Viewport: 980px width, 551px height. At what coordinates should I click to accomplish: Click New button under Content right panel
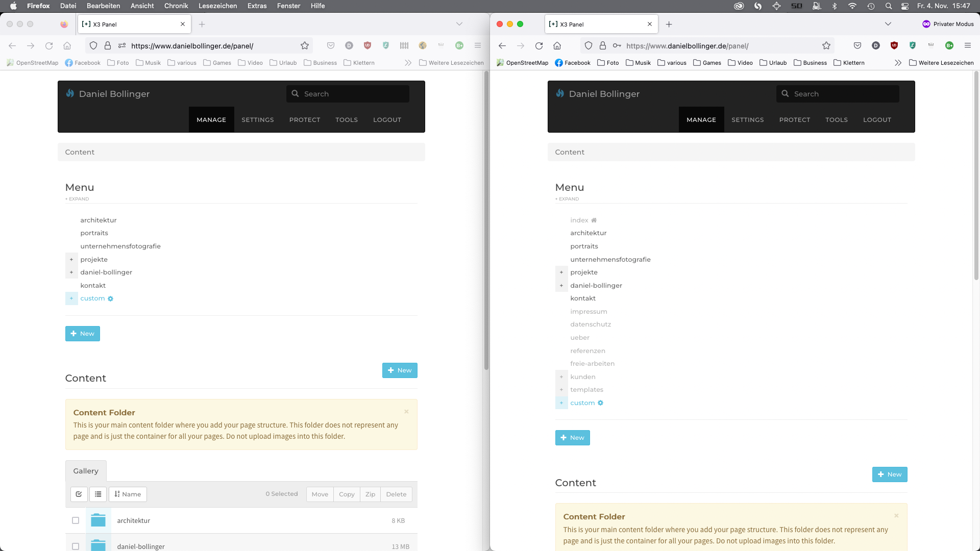tap(890, 474)
